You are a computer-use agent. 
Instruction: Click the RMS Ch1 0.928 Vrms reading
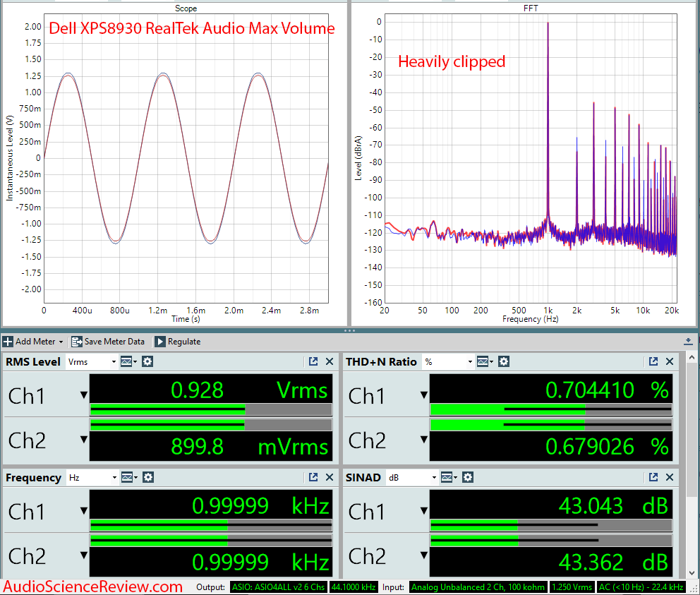click(249, 390)
